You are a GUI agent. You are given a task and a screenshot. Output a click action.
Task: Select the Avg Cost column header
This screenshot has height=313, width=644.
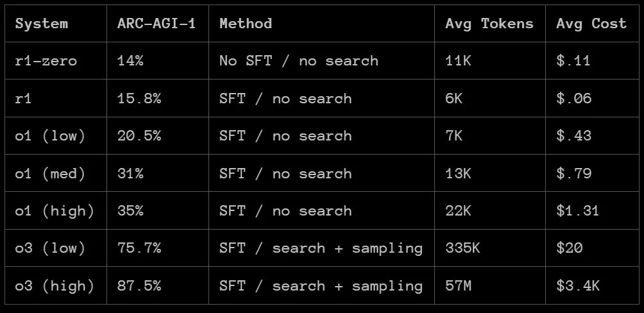[x=591, y=24]
